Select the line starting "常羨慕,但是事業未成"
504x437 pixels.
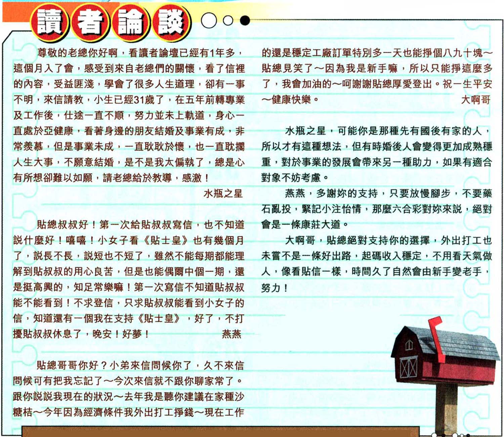tap(129, 146)
